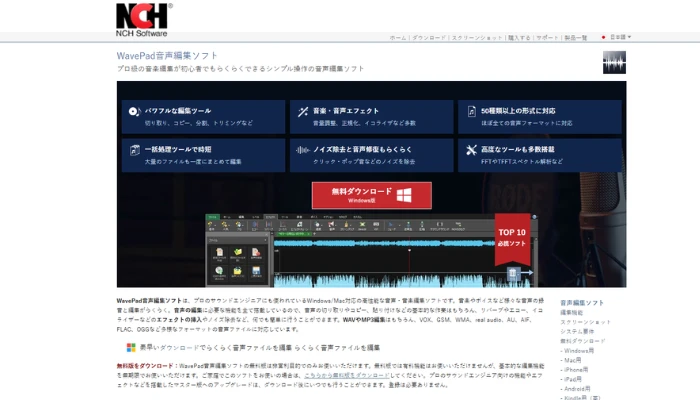Open the ホーム top navigation item

click(398, 38)
